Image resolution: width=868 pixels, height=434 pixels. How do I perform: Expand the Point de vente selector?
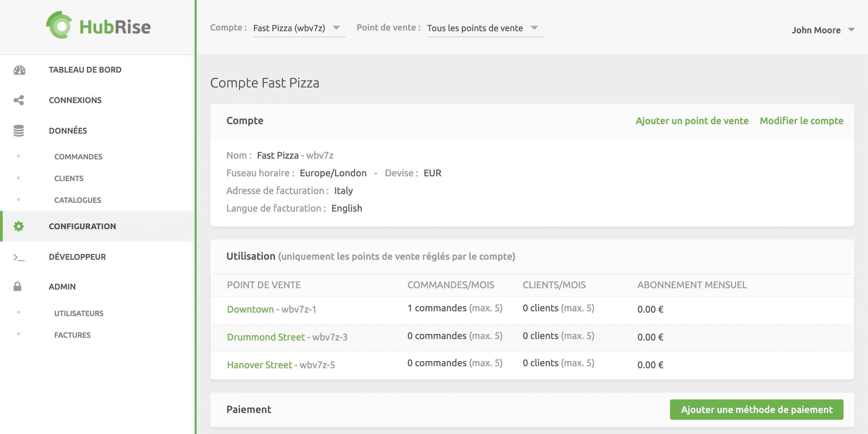pyautogui.click(x=485, y=28)
